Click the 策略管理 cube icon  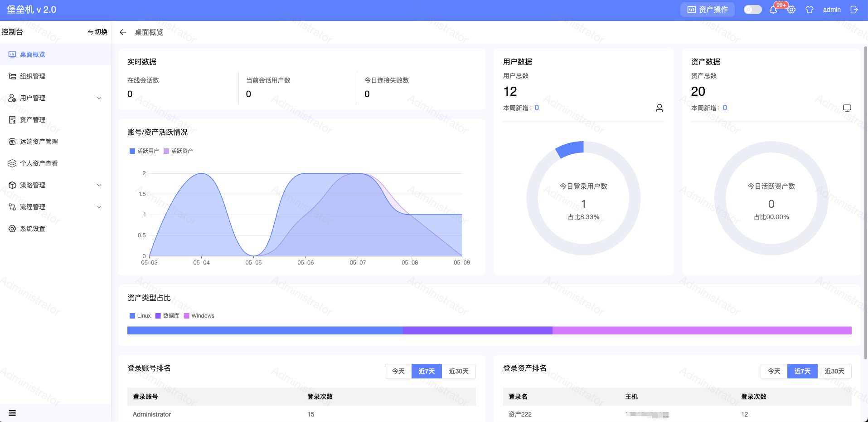12,185
